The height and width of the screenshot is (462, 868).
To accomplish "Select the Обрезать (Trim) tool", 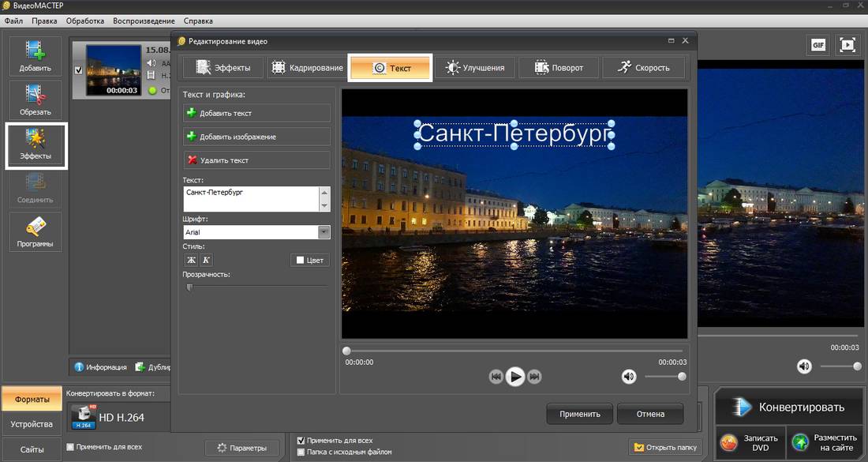I will pos(36,99).
